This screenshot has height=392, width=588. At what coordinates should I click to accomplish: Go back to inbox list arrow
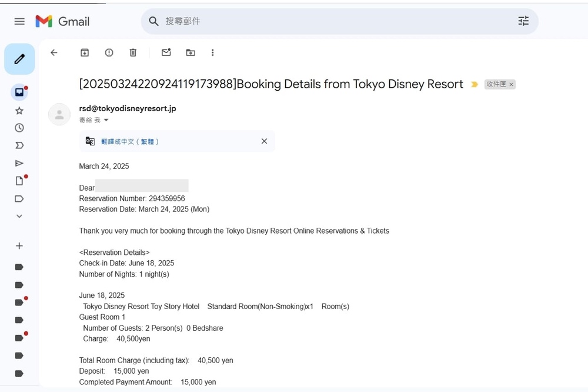coord(54,52)
